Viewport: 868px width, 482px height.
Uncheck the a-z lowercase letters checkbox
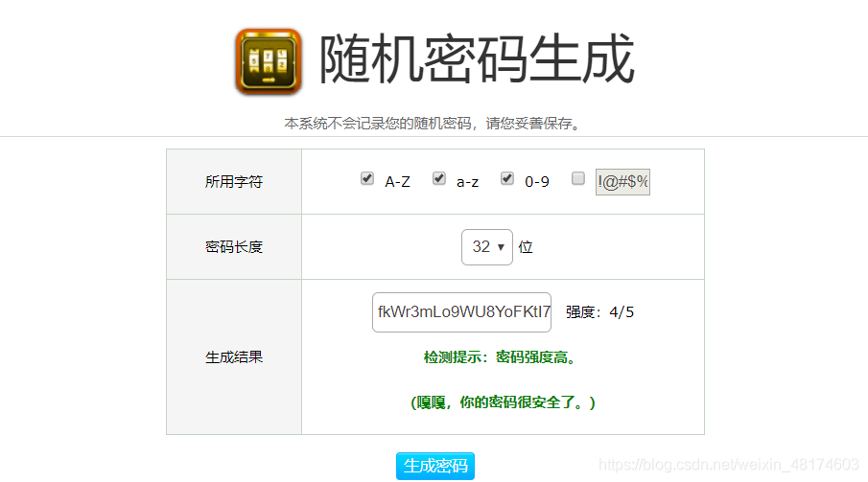439,178
